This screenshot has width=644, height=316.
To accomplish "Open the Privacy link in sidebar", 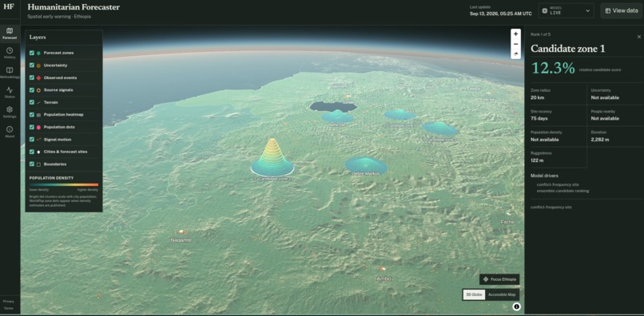I will click(9, 301).
